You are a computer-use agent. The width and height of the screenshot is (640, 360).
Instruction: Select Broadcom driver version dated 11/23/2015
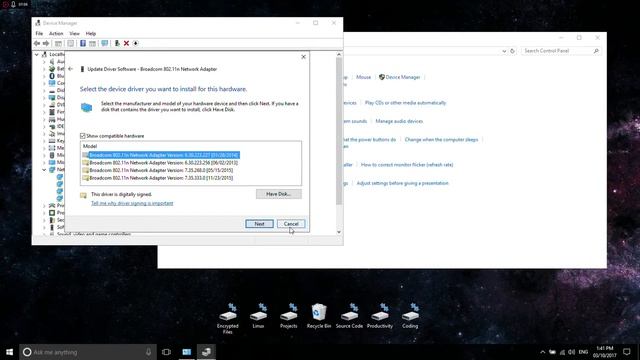point(158,178)
